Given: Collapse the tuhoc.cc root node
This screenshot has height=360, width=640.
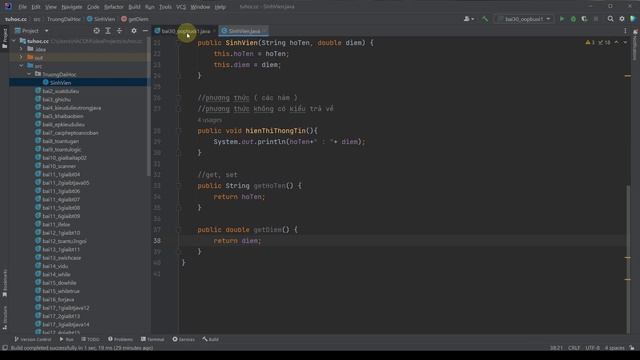Looking at the screenshot, I should [x=14, y=41].
